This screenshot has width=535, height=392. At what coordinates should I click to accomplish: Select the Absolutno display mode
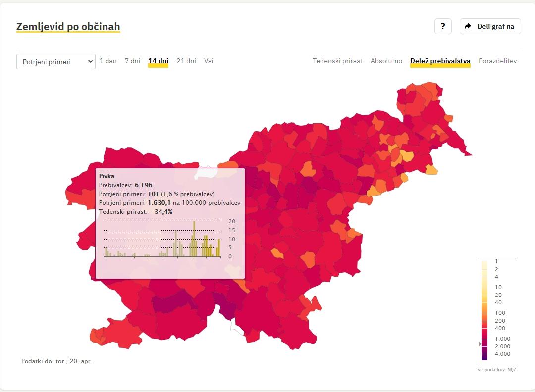(386, 61)
